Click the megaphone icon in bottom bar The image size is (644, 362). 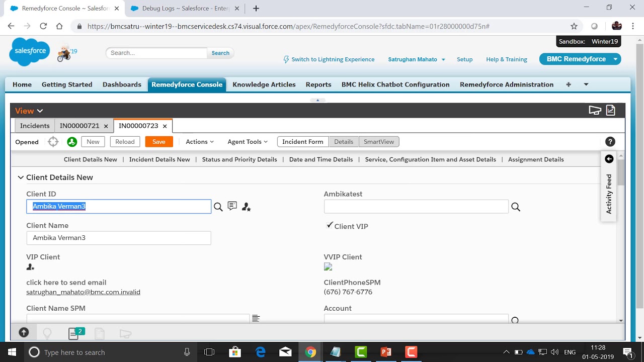(x=125, y=333)
